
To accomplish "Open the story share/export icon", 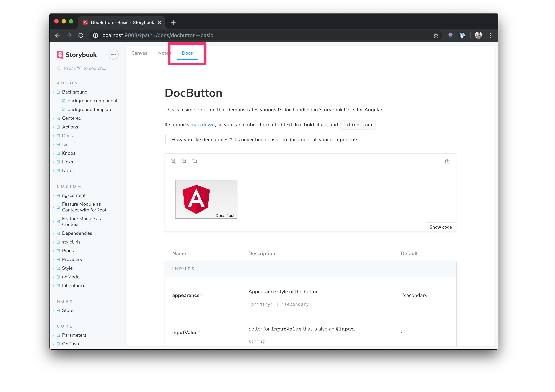I will [x=447, y=161].
